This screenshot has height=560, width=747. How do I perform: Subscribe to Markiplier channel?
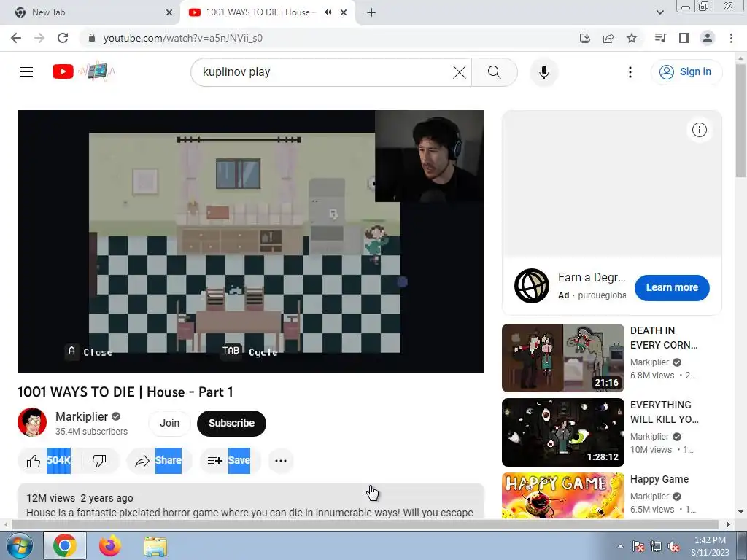pos(231,423)
